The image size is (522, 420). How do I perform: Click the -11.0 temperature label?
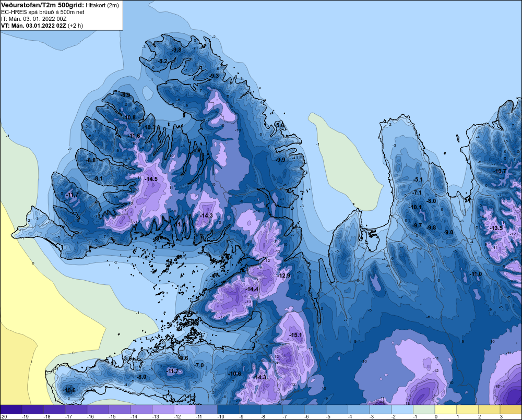(476, 274)
